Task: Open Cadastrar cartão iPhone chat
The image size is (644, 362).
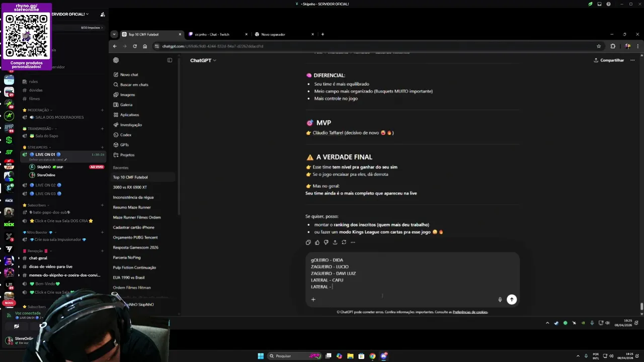Action: pos(133,227)
